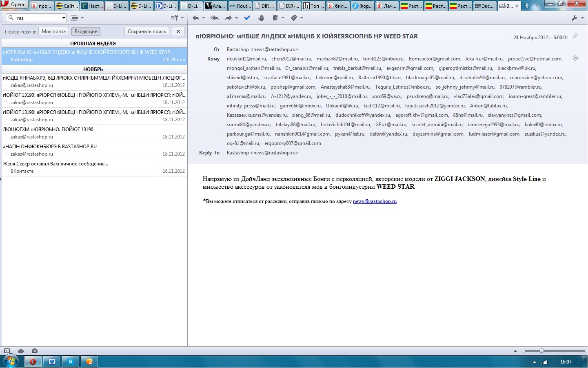
Task: Click the Reply All double-arrow icon
Action: 215,18
